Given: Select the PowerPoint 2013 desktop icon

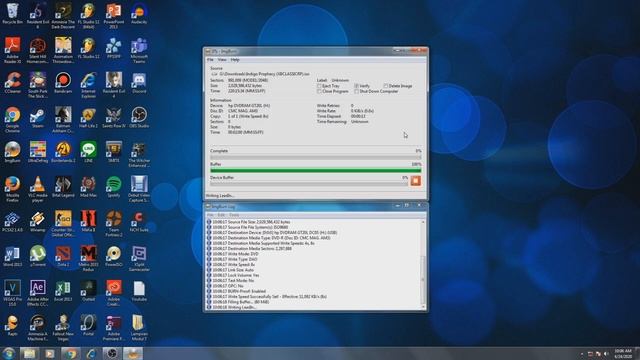Looking at the screenshot, I should (x=113, y=16).
